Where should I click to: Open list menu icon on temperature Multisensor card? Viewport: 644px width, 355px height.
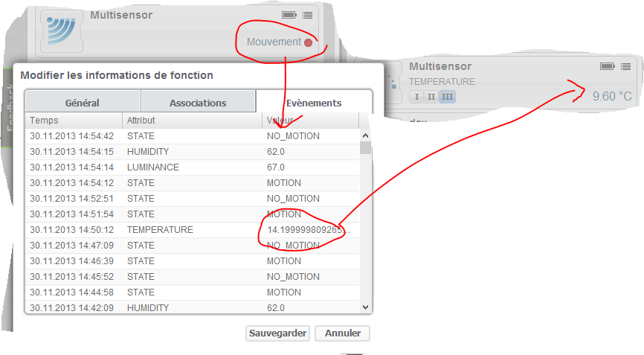pyautogui.click(x=626, y=67)
